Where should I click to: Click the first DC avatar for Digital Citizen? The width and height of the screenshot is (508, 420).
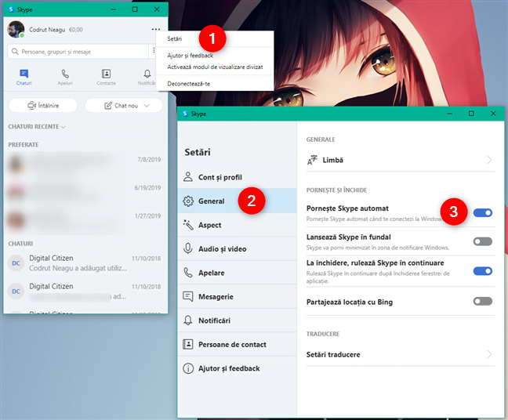[x=16, y=263]
